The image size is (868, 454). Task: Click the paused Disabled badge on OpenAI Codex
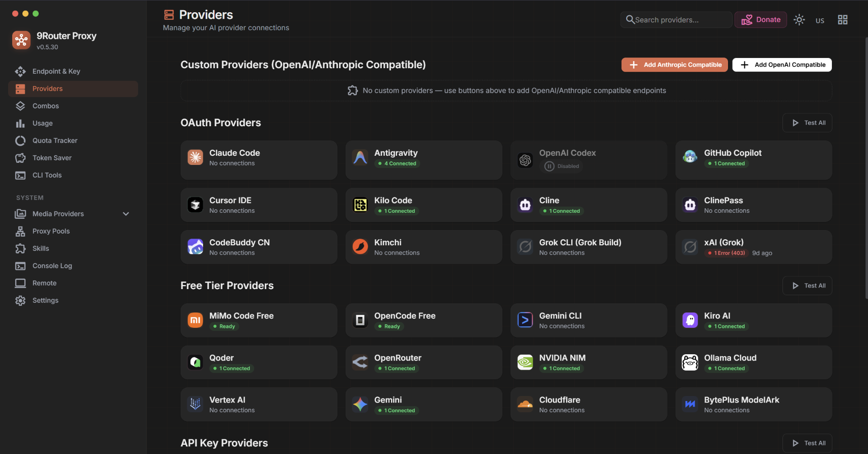[562, 166]
